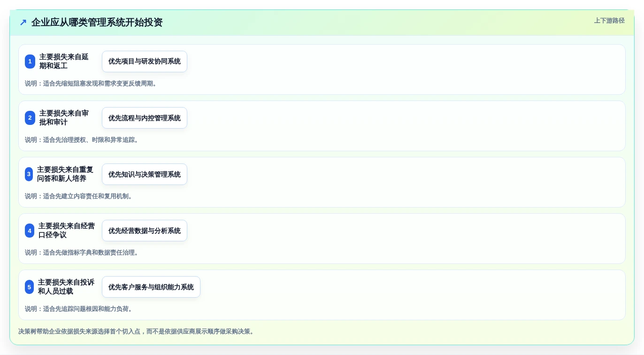Click the arrow icon beside the title
Screen dimensions: 644x355
[x=23, y=23]
